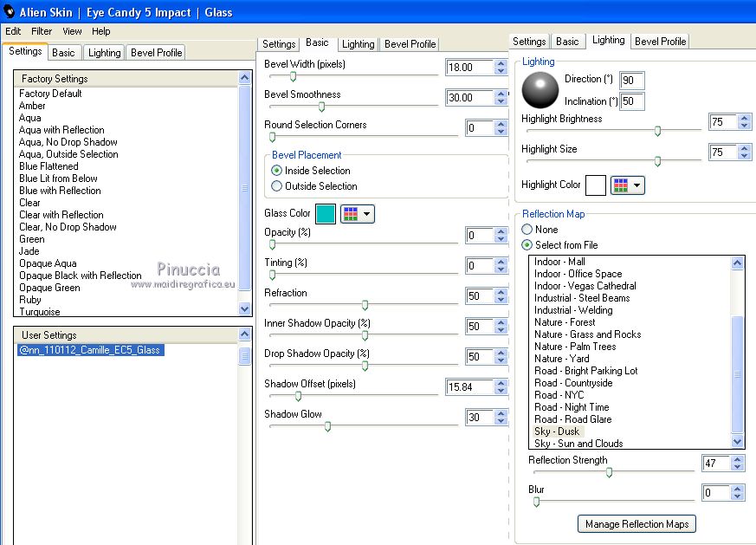The height and width of the screenshot is (545, 756).
Task: Click the Lighting direction sphere preview
Action: click(540, 90)
